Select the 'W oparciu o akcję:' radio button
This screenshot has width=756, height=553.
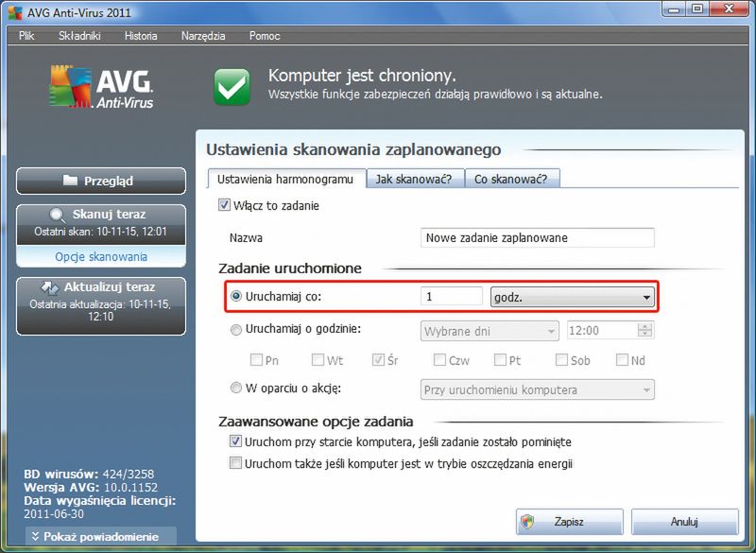pyautogui.click(x=235, y=389)
